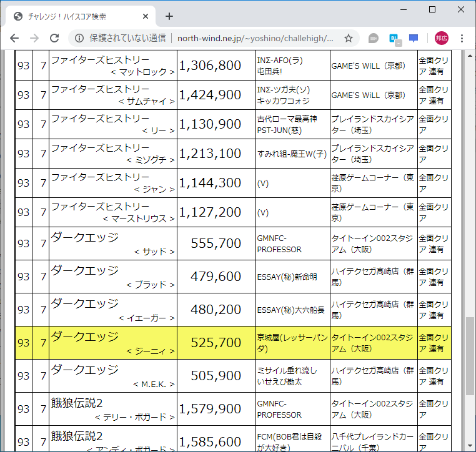This screenshot has height=452, width=476.
Task: Click the scrollbar up arrow
Action: (470, 56)
